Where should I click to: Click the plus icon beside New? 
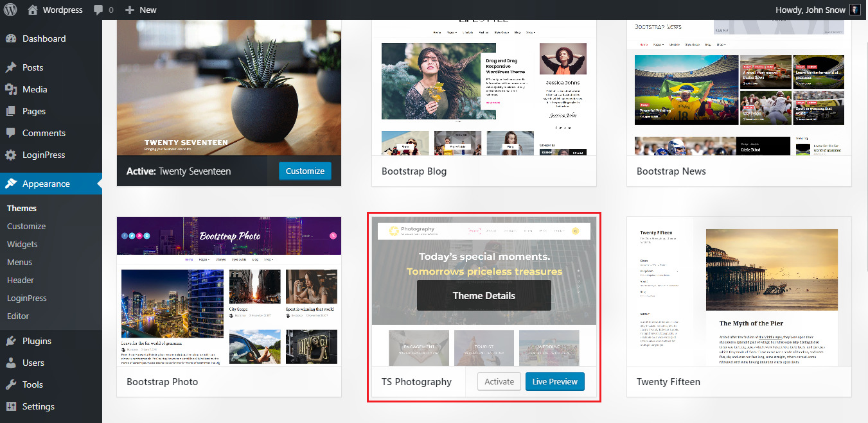point(129,10)
